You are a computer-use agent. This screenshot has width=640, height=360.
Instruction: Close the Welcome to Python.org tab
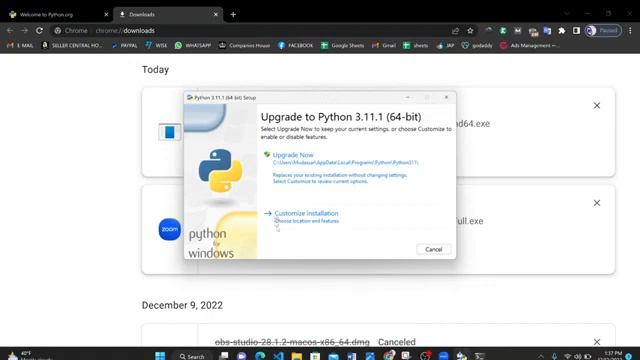106,14
